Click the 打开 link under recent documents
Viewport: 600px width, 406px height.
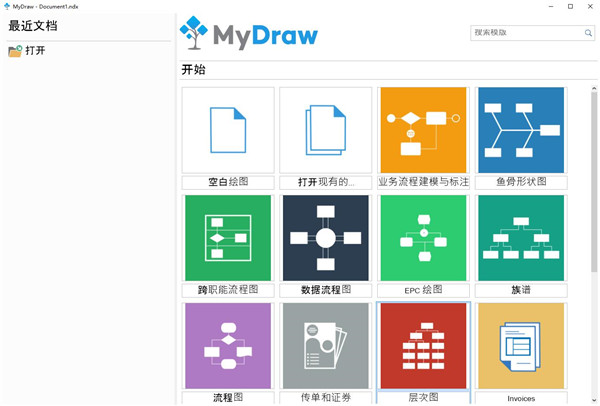[x=35, y=51]
